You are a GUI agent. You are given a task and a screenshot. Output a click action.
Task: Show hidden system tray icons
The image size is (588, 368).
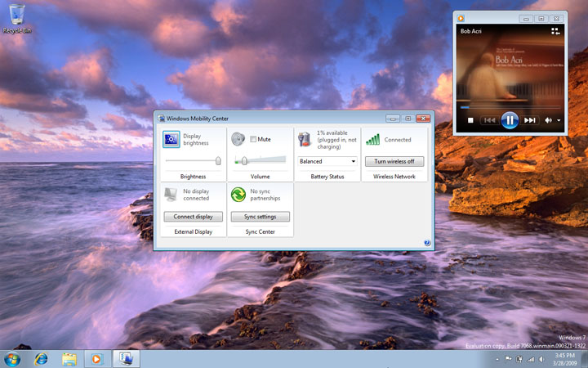pyautogui.click(x=497, y=359)
